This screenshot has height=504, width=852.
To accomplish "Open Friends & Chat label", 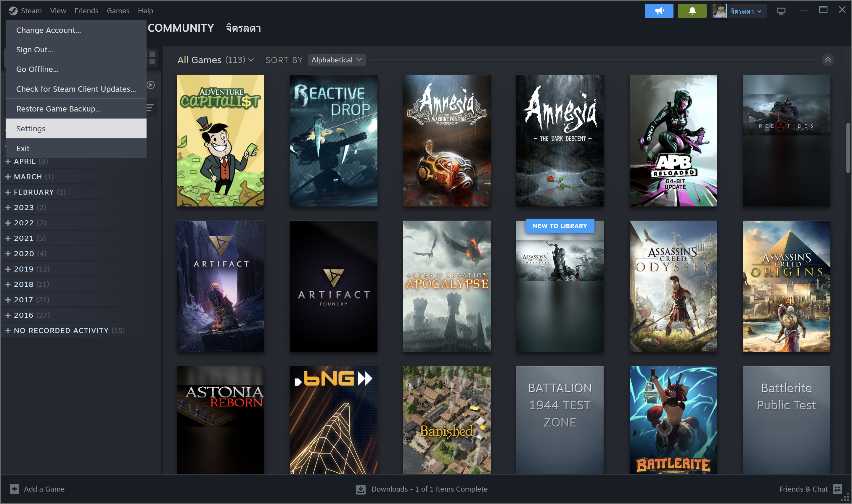I will 803,489.
